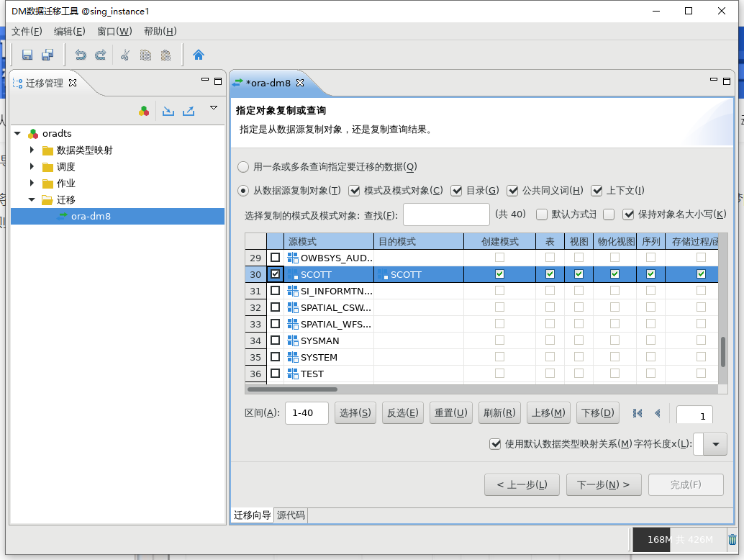Select the 用一条或多条查询 radio button
This screenshot has width=744, height=560.
pos(242,167)
